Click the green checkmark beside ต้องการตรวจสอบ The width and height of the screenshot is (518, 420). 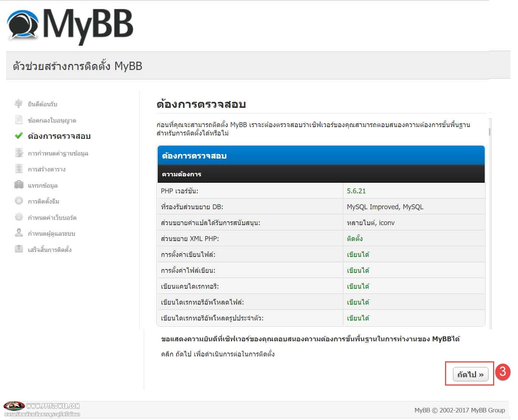(x=19, y=135)
